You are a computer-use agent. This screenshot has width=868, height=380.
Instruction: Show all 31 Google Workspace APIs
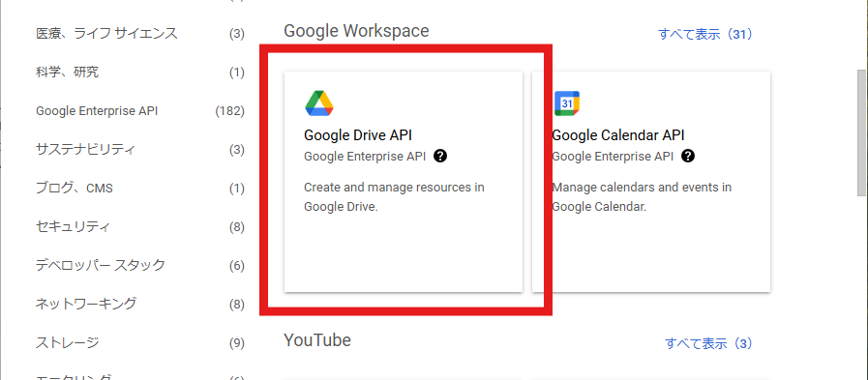[705, 34]
